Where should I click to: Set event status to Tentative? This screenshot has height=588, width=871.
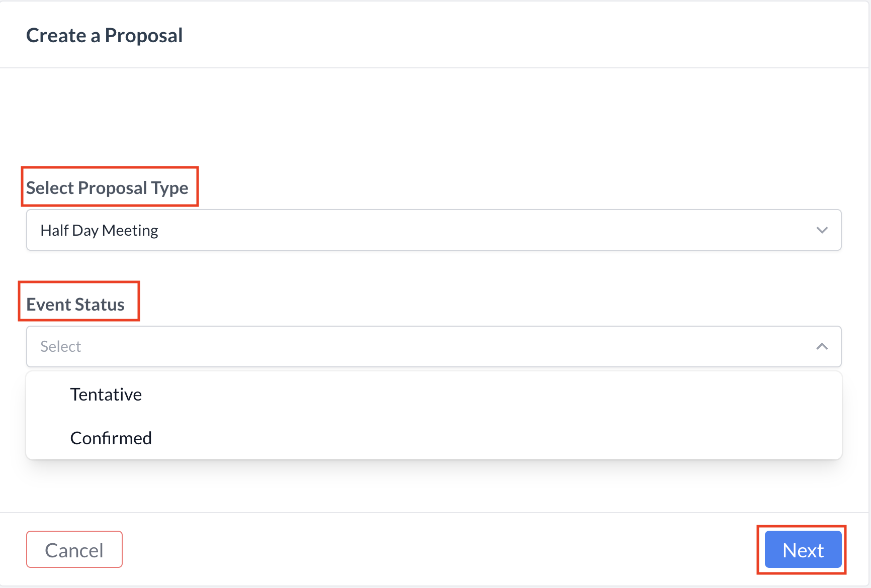point(106,395)
